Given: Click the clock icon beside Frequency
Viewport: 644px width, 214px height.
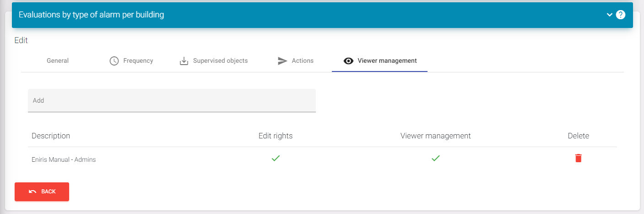Looking at the screenshot, I should (x=114, y=61).
